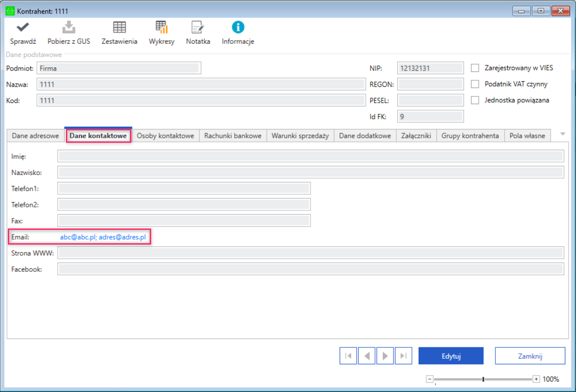
Task: Toggle Podatnik VAT czynny checkbox
Action: click(x=475, y=84)
